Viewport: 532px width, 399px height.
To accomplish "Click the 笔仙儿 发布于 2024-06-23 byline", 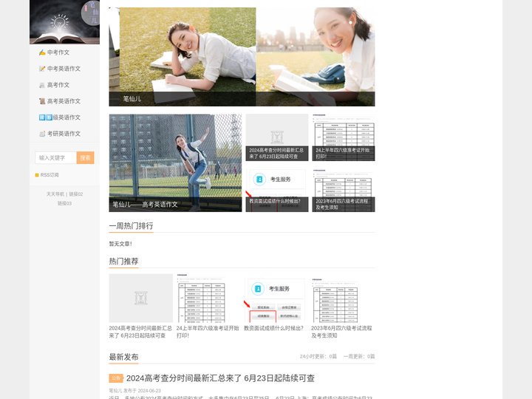I will tap(134, 391).
